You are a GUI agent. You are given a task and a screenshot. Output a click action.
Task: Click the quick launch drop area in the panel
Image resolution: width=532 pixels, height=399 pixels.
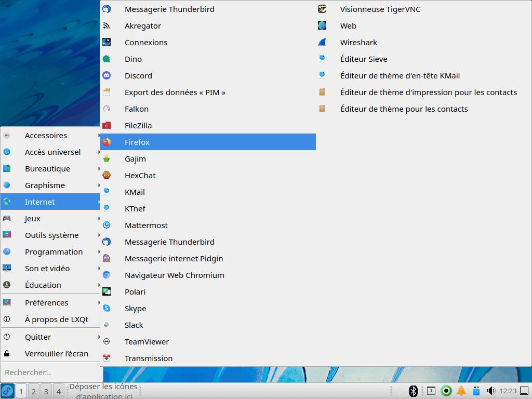[x=103, y=391]
